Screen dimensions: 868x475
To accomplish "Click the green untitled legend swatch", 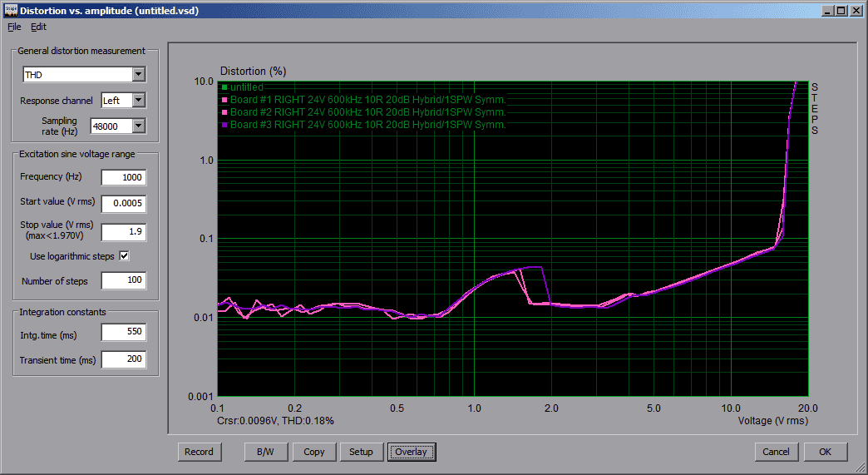I will click(x=224, y=87).
